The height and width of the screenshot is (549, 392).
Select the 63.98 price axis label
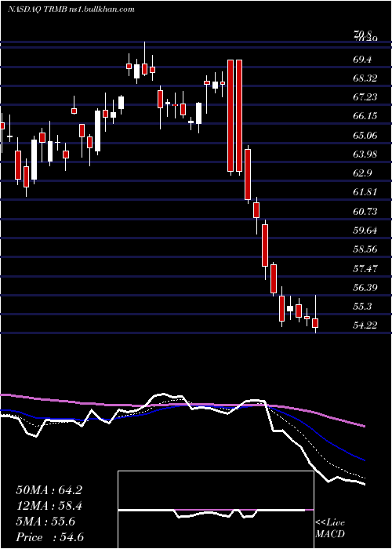pyautogui.click(x=365, y=155)
